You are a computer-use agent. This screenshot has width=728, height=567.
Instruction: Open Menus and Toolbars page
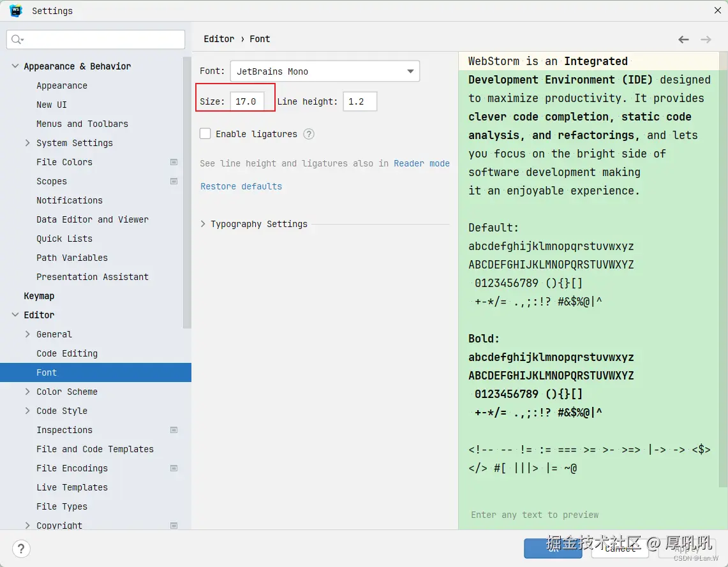[x=82, y=124]
